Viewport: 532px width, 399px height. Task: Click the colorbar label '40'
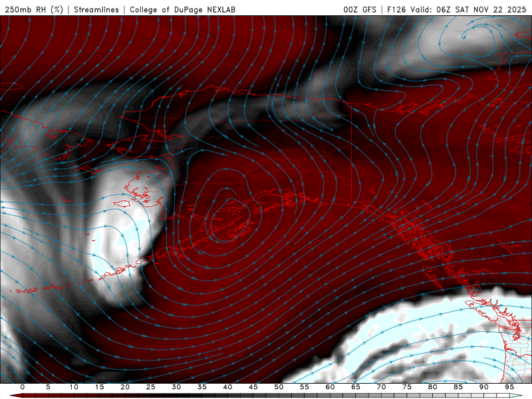(x=227, y=387)
